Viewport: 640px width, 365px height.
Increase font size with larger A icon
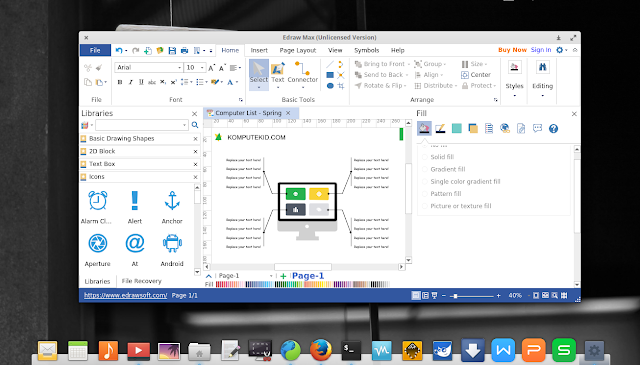coord(211,68)
